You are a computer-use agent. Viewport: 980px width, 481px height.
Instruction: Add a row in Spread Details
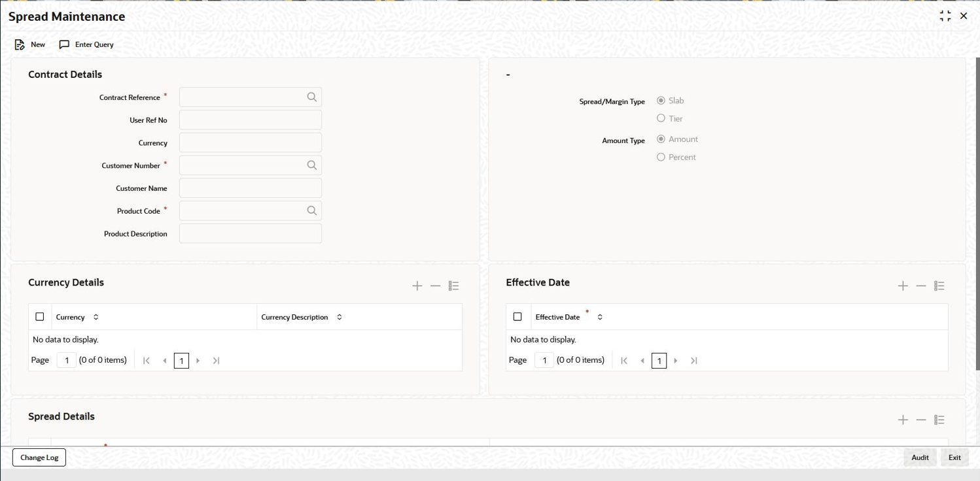point(903,420)
